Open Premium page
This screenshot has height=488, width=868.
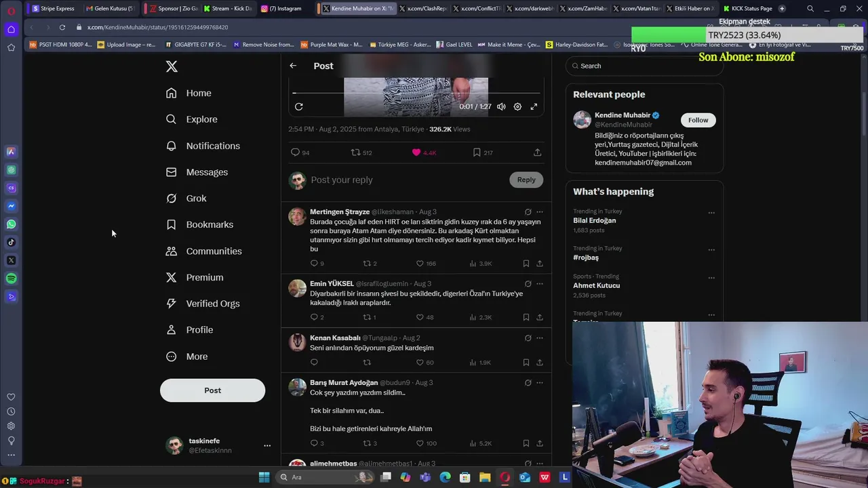coord(195,277)
